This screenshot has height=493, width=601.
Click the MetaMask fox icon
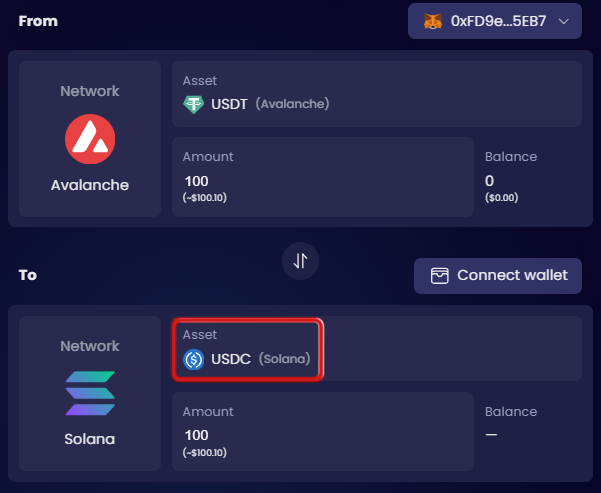point(433,21)
